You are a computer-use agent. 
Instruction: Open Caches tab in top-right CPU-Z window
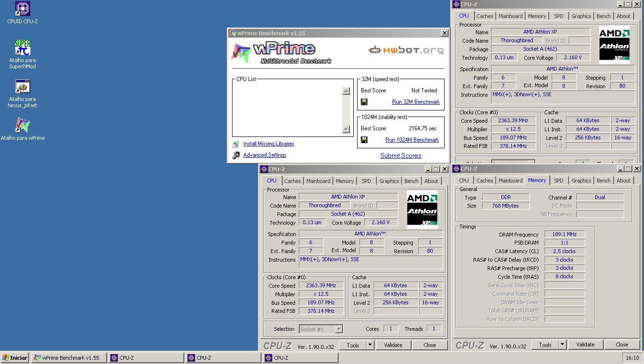[x=484, y=16]
